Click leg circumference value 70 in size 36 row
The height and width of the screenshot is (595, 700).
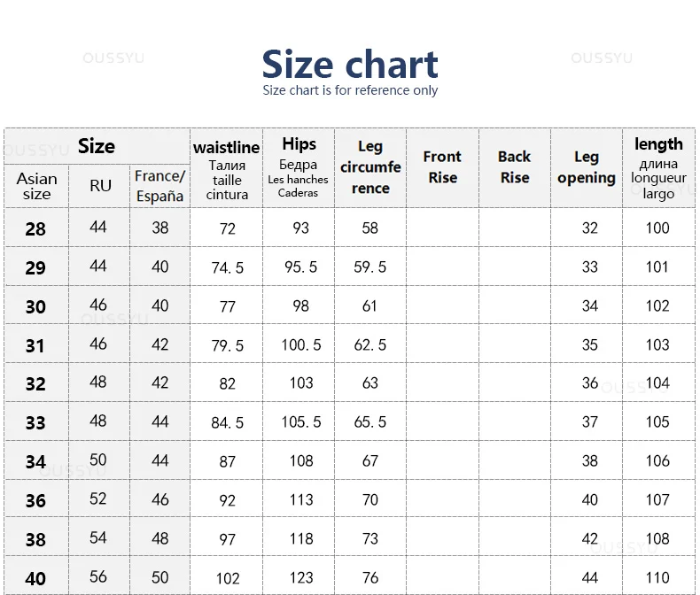point(370,499)
